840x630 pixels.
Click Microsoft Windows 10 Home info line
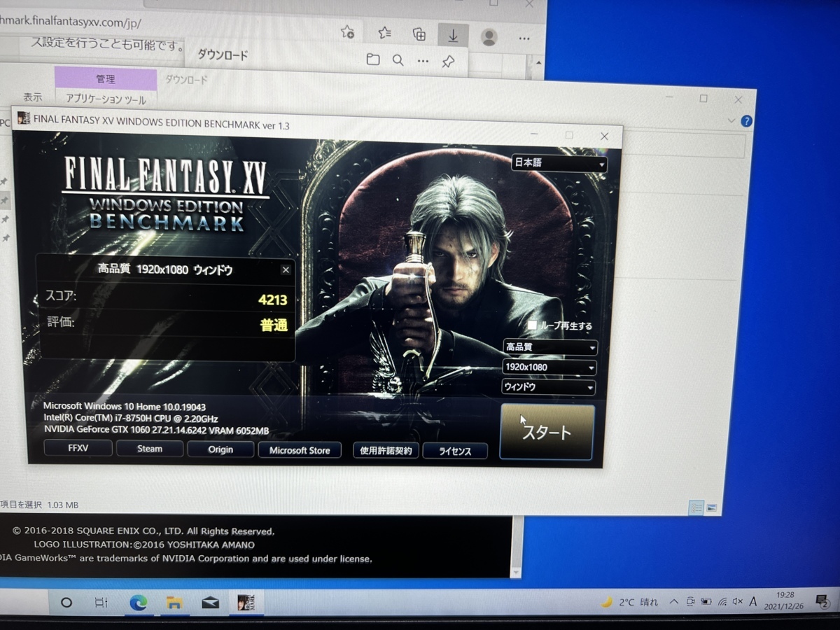[124, 406]
